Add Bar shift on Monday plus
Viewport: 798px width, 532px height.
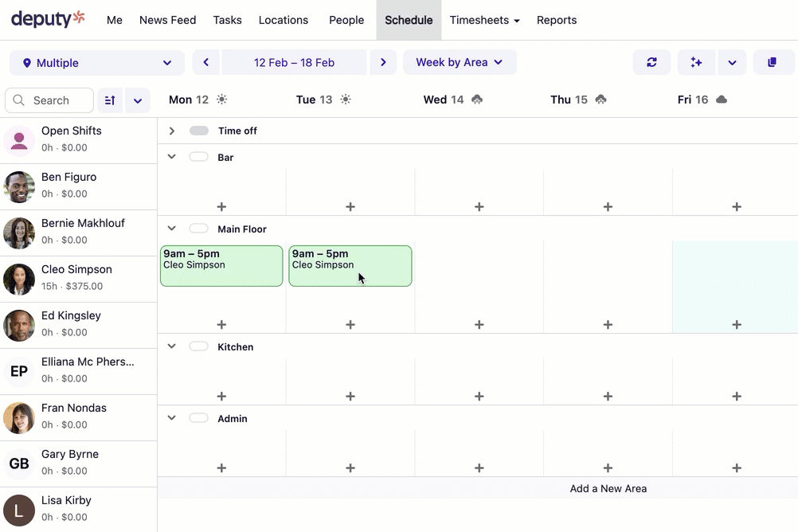[221, 207]
